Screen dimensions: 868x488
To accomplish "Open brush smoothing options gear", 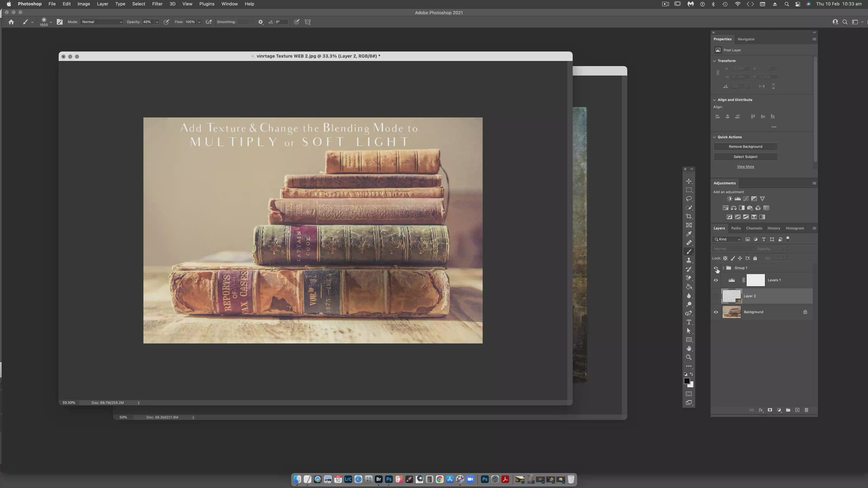I will coord(260,22).
